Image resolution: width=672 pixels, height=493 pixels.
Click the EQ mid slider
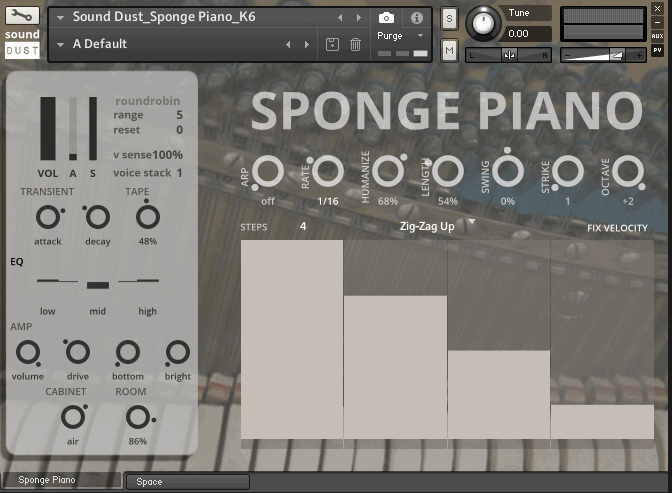98,285
